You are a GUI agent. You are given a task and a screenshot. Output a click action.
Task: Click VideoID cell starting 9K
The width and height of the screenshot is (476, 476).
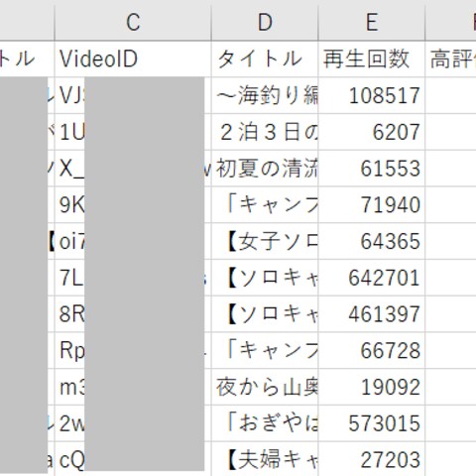(x=133, y=204)
